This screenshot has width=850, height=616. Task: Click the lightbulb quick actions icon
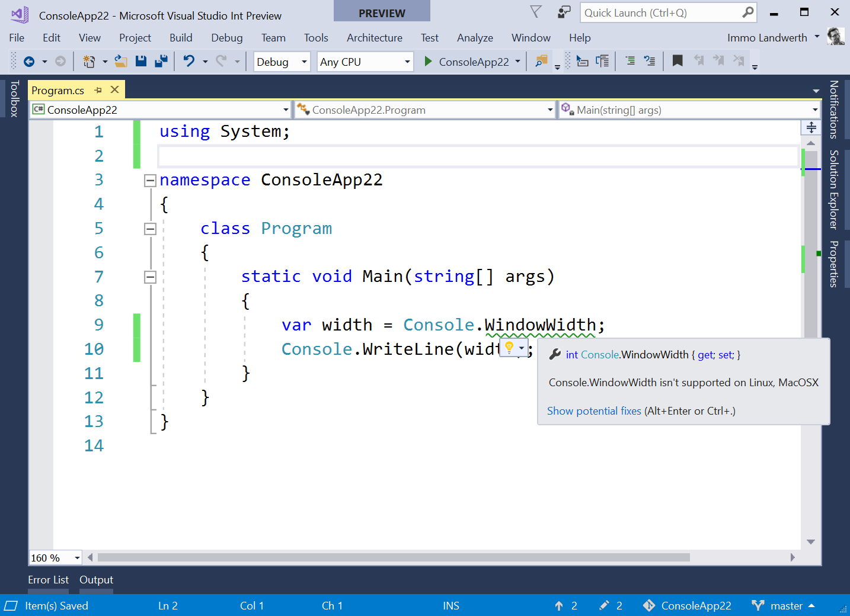coord(509,348)
